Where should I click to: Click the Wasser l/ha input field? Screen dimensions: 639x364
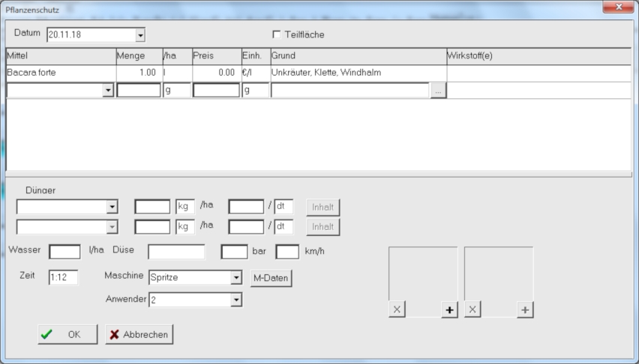(x=64, y=252)
